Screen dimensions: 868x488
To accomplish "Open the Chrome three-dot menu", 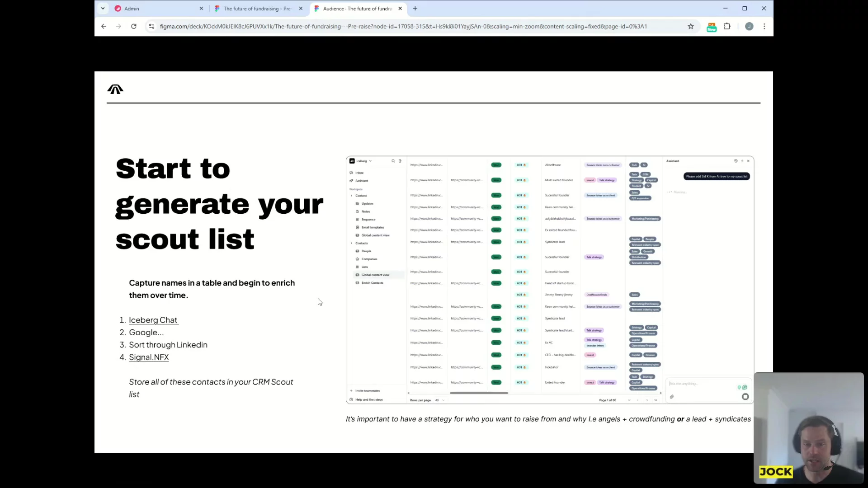I will [764, 26].
